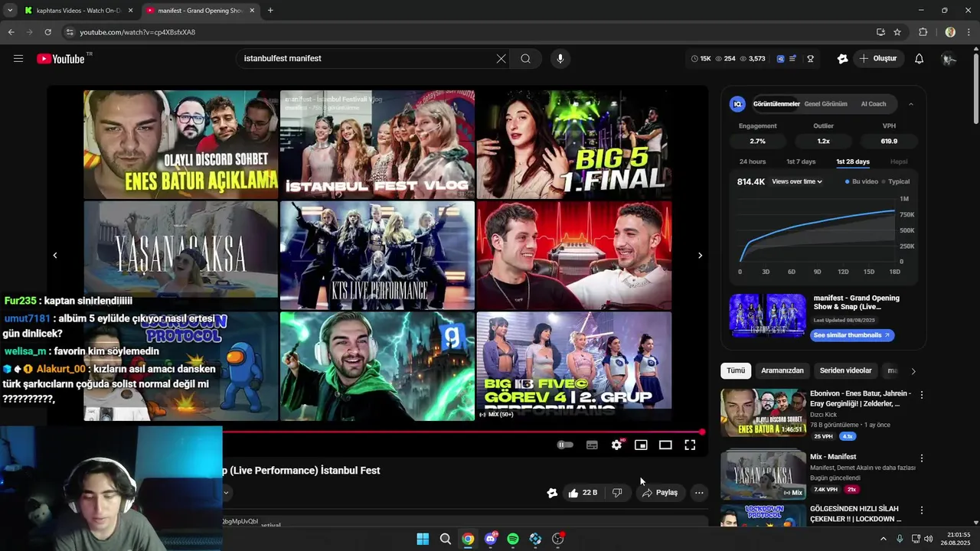Click the Paylaş share button

(660, 493)
